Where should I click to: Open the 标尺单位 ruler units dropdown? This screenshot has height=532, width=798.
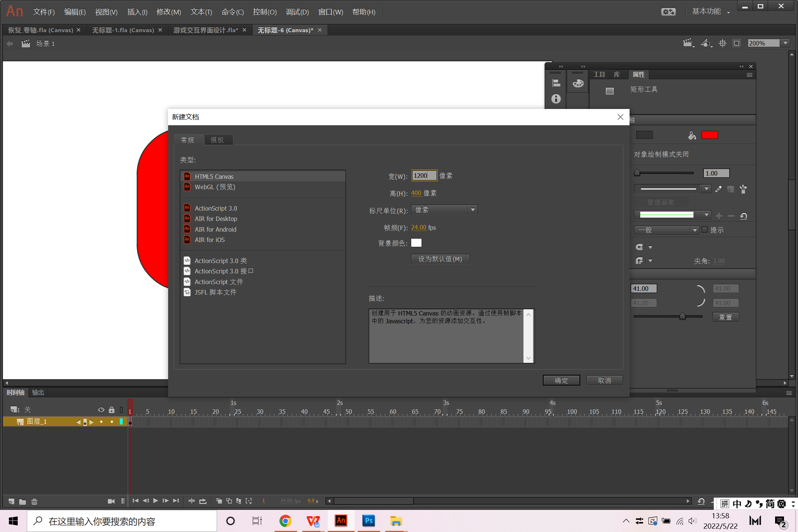[x=444, y=210]
